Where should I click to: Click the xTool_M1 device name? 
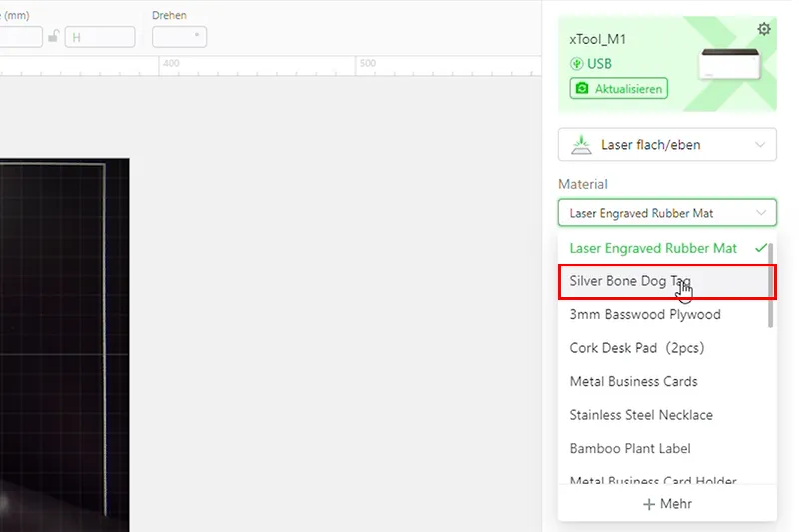tap(597, 39)
